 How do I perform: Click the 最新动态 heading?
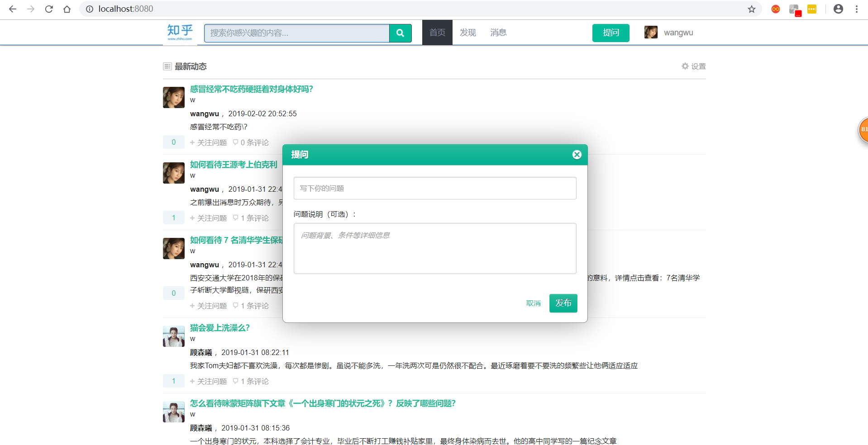click(191, 66)
